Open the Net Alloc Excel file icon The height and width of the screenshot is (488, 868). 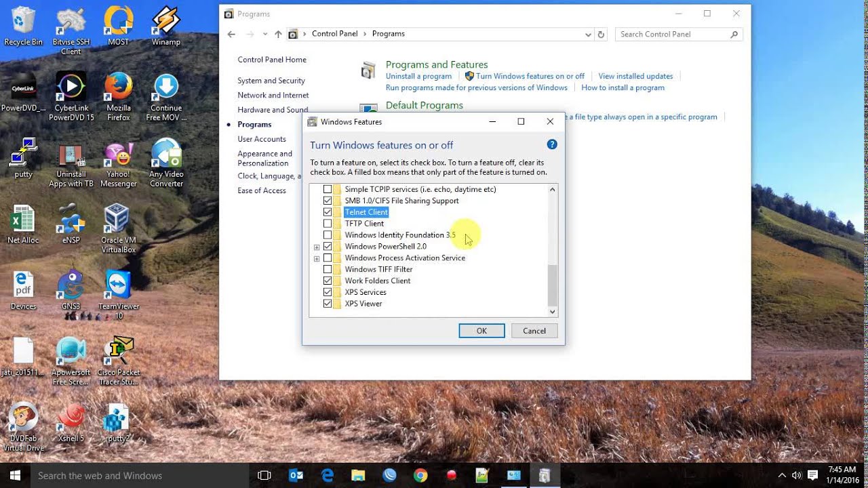(23, 224)
